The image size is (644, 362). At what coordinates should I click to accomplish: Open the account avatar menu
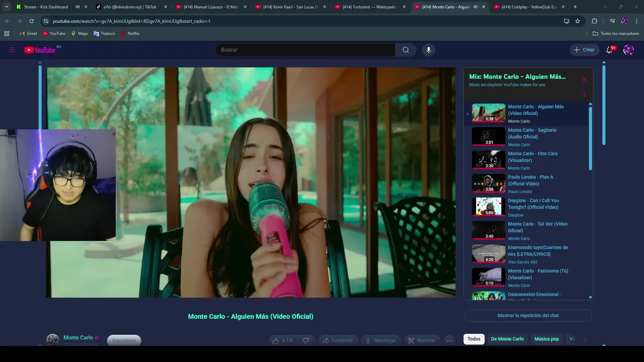(628, 50)
